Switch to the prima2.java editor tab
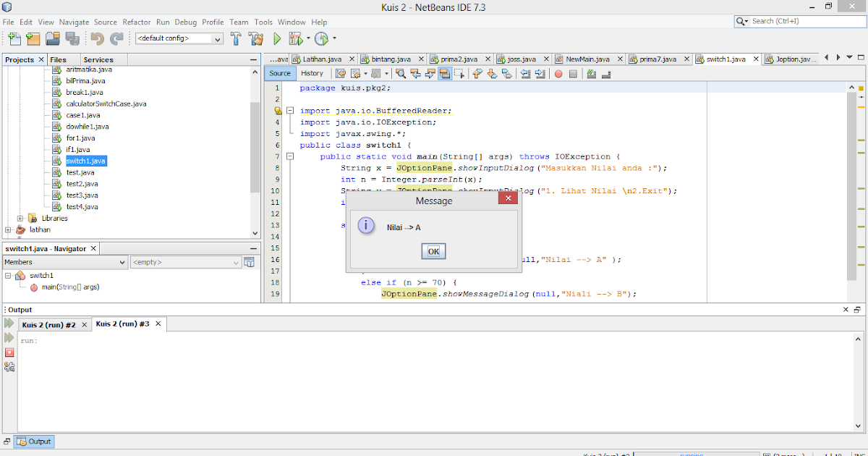 tap(459, 59)
